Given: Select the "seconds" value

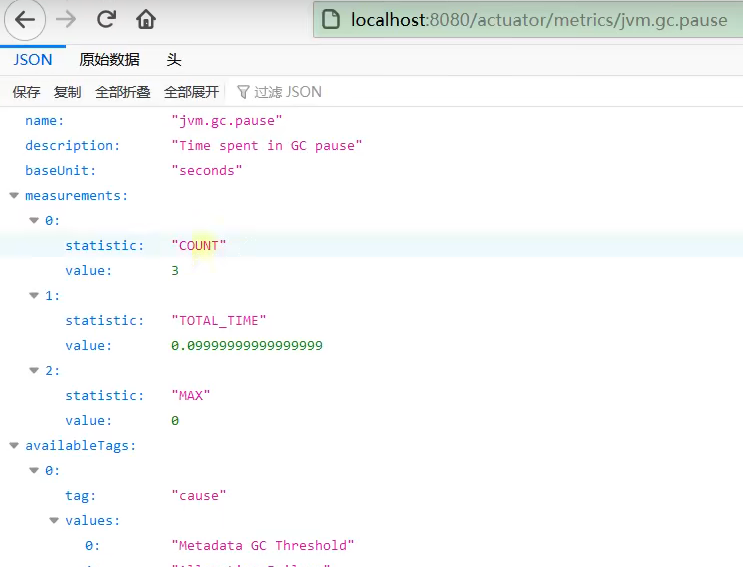Looking at the screenshot, I should coord(207,171).
